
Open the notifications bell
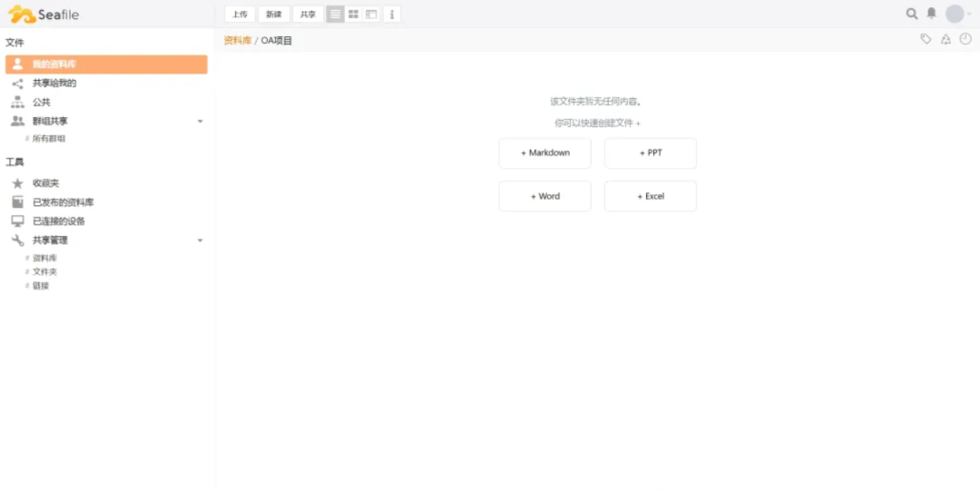coord(931,14)
